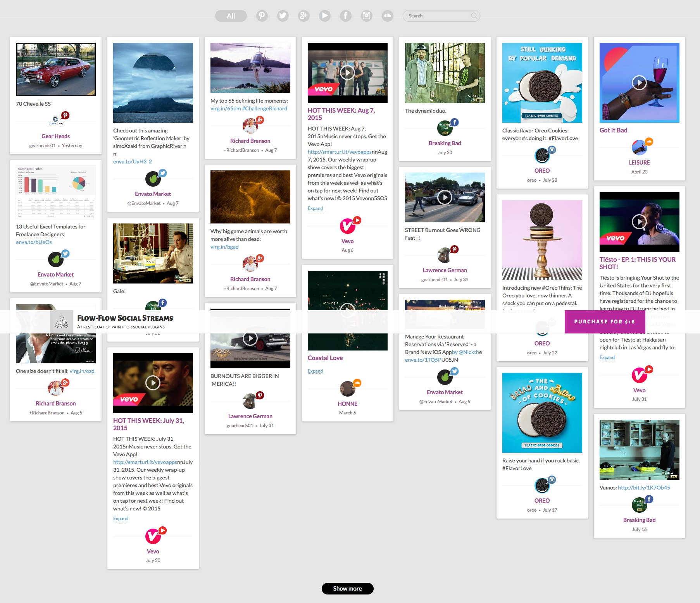The image size is (700, 603).
Task: Click Richard Branson avatar dated Aug 5
Action: pos(56,388)
